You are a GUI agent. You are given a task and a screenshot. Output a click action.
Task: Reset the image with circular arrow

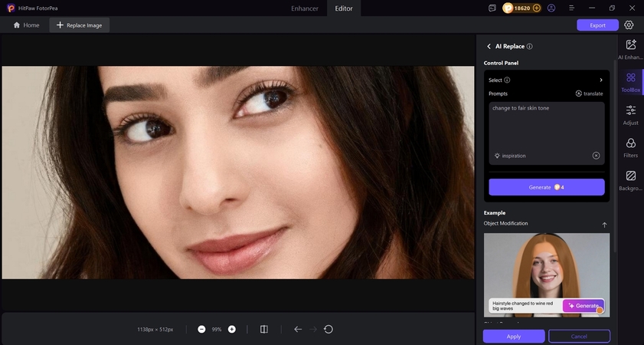[x=329, y=329]
